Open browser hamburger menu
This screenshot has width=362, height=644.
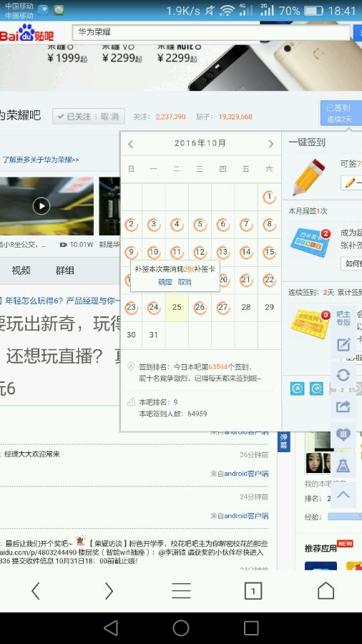coord(181,591)
